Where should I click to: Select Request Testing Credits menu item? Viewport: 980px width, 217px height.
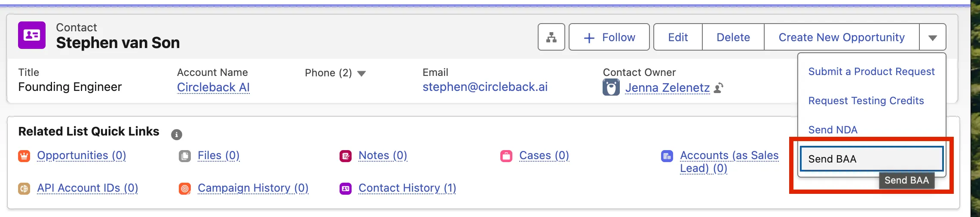866,101
